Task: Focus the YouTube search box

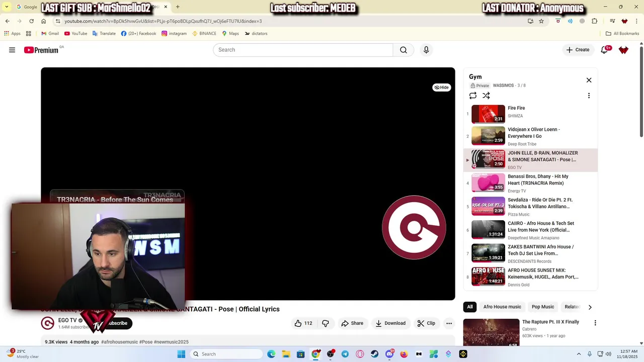Action: pyautogui.click(x=303, y=50)
